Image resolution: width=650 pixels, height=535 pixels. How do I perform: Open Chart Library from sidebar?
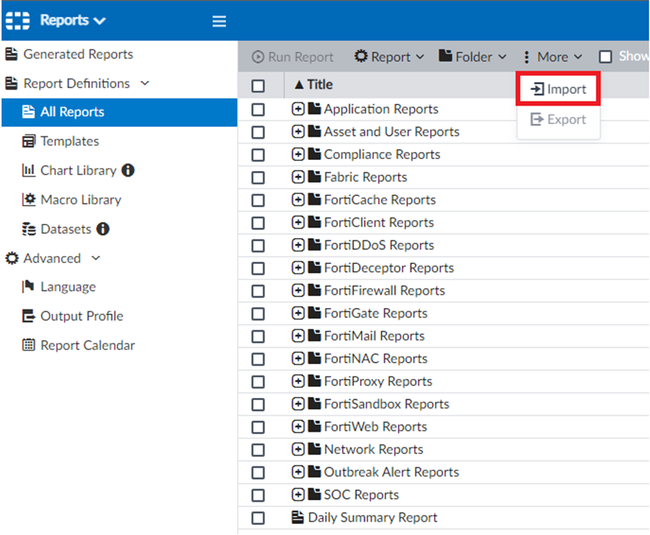tap(78, 170)
